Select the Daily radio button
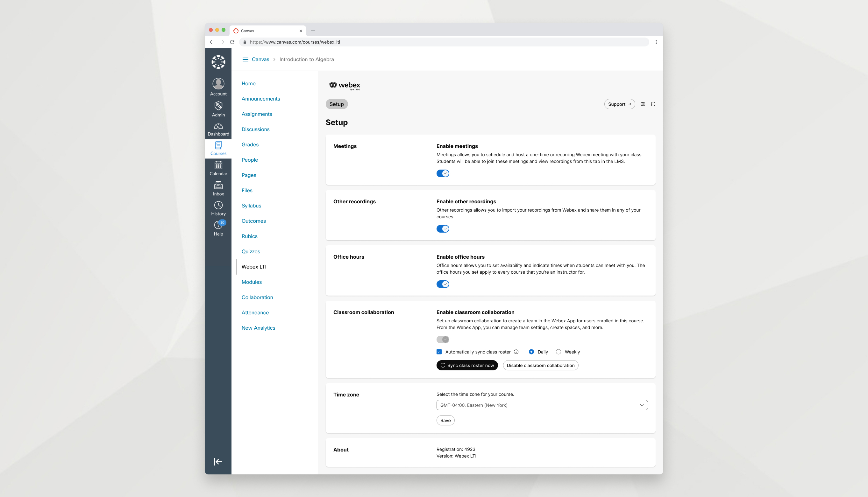 (530, 352)
